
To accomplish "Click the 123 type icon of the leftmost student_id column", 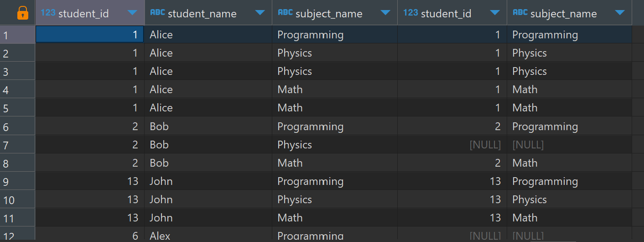I will tap(48, 13).
